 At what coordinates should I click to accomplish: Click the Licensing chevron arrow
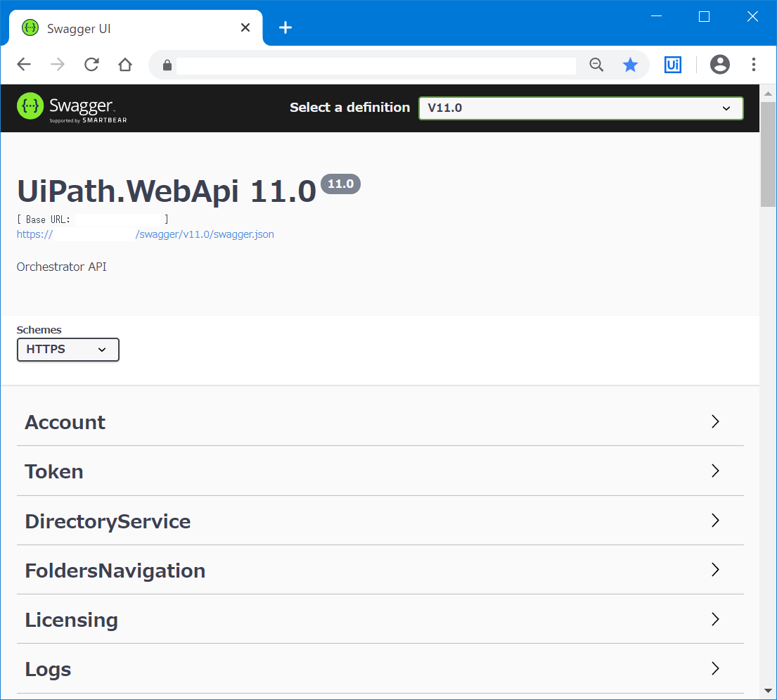click(x=715, y=619)
